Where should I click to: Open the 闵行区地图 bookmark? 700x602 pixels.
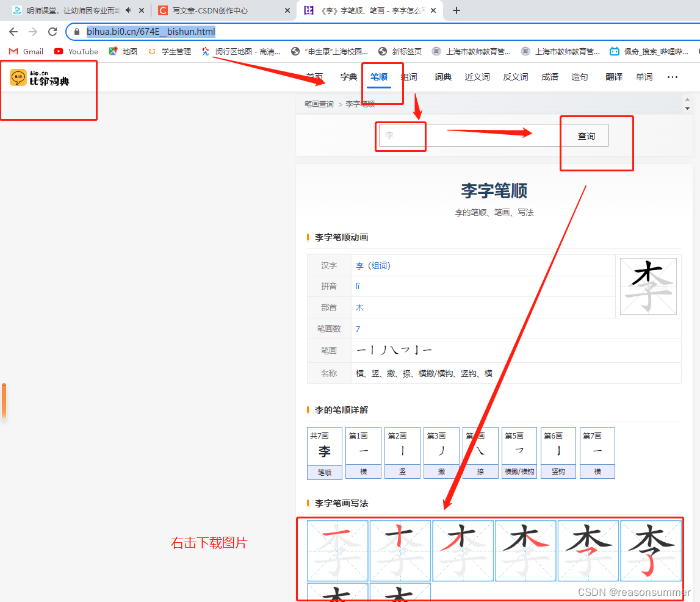click(241, 51)
